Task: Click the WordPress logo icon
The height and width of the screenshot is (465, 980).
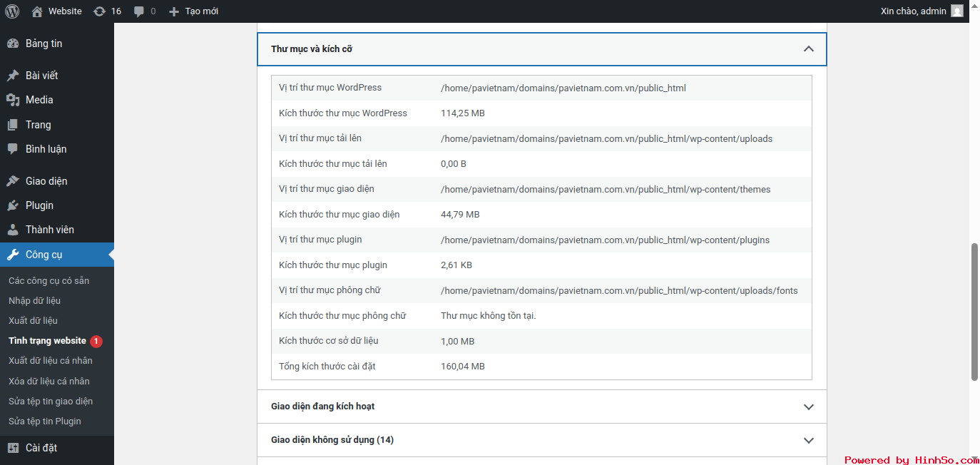Action: [12, 11]
